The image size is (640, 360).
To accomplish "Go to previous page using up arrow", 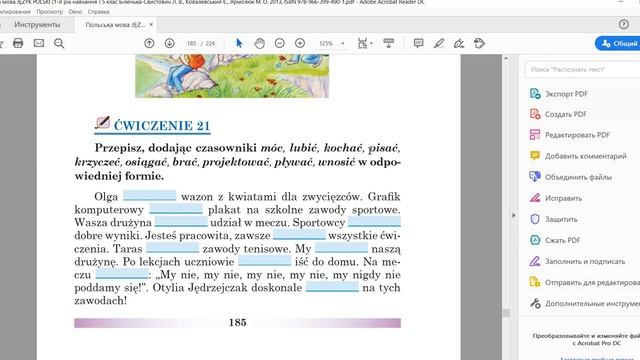I will pyautogui.click(x=149, y=43).
